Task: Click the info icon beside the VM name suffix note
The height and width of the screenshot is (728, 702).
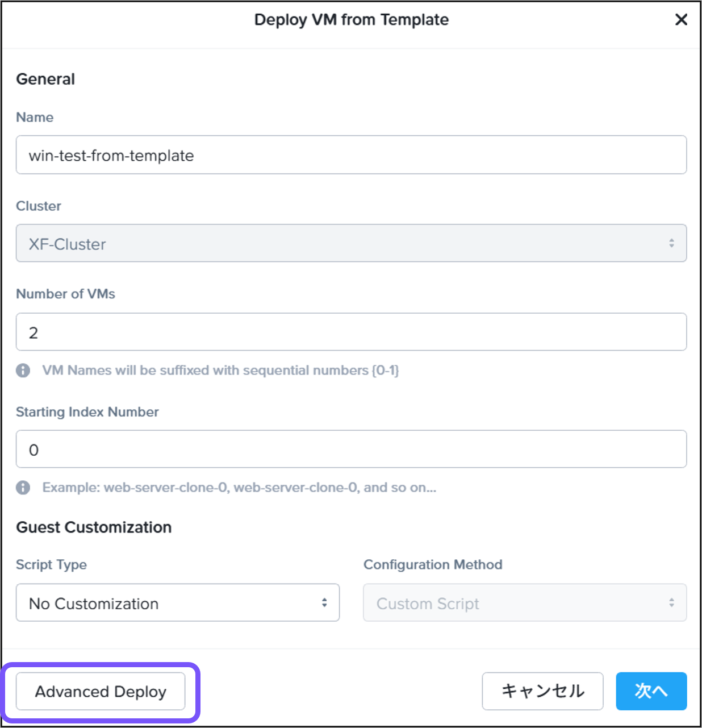Action: click(x=23, y=370)
